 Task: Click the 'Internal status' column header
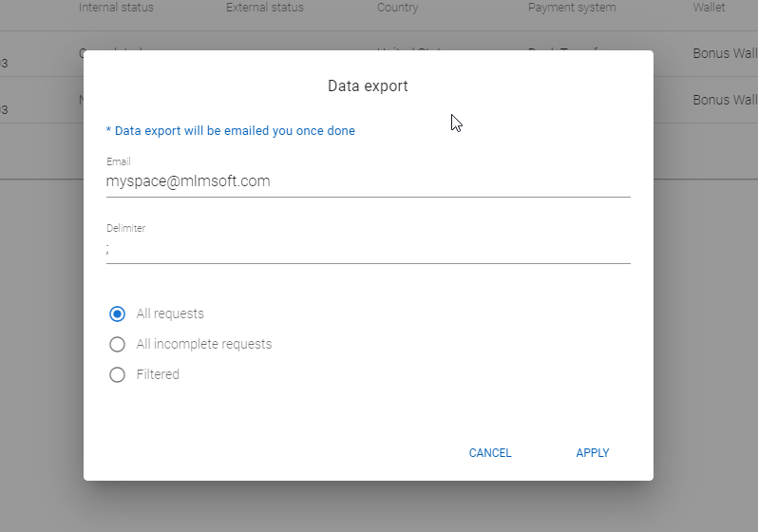[116, 8]
